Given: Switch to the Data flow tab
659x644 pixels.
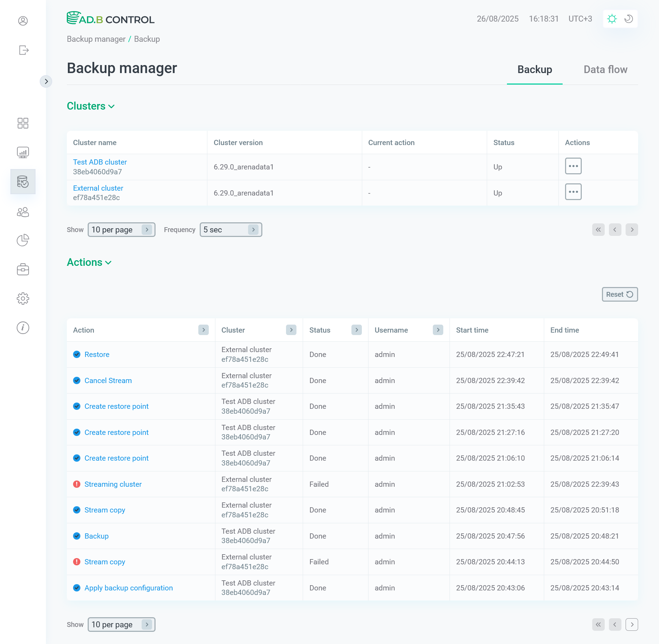Looking at the screenshot, I should pyautogui.click(x=606, y=69).
